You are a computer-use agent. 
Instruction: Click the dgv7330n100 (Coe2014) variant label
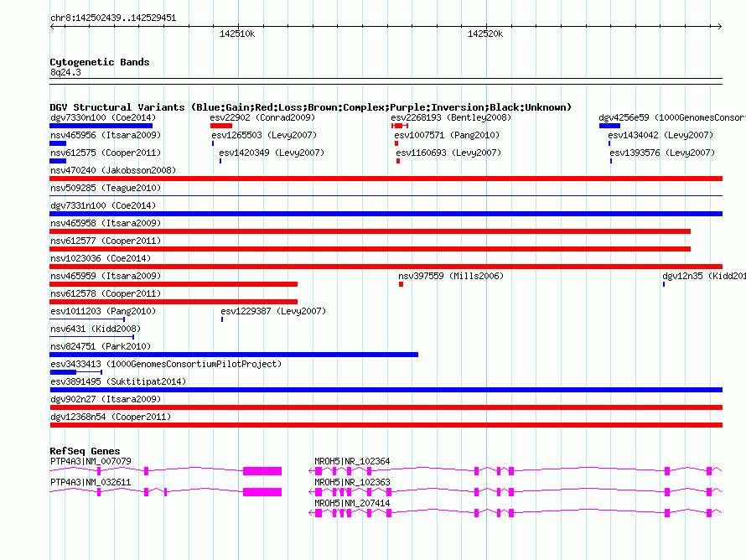(103, 117)
